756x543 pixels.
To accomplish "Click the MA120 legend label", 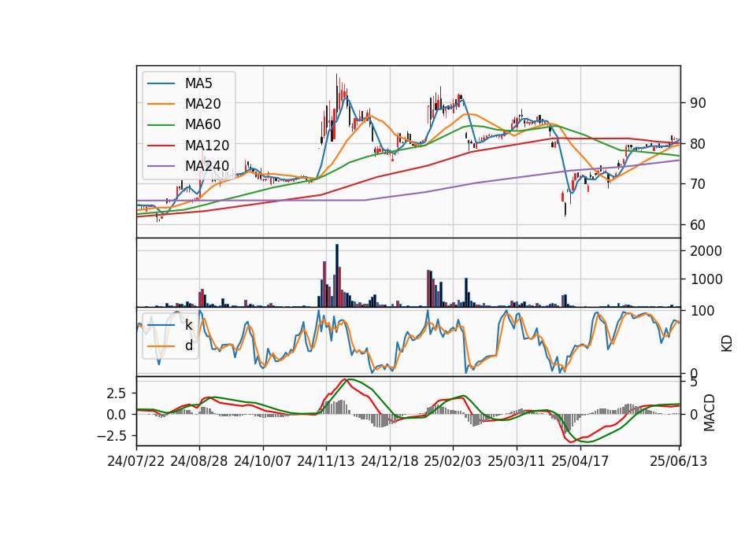I will [x=207, y=146].
